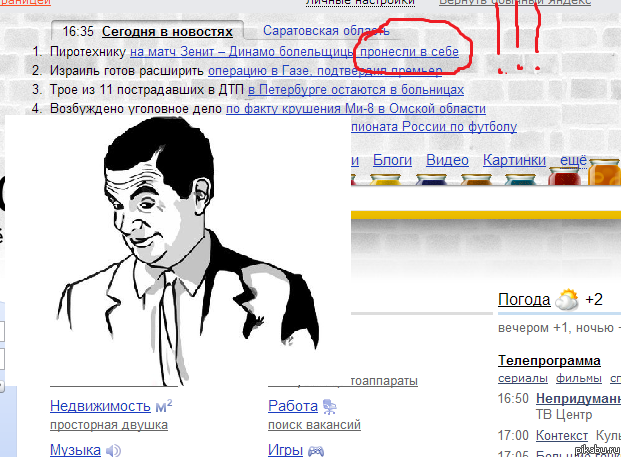Open the Зенит – Динамо pyrotechnics news link
This screenshot has width=621, height=457.
coord(293,51)
